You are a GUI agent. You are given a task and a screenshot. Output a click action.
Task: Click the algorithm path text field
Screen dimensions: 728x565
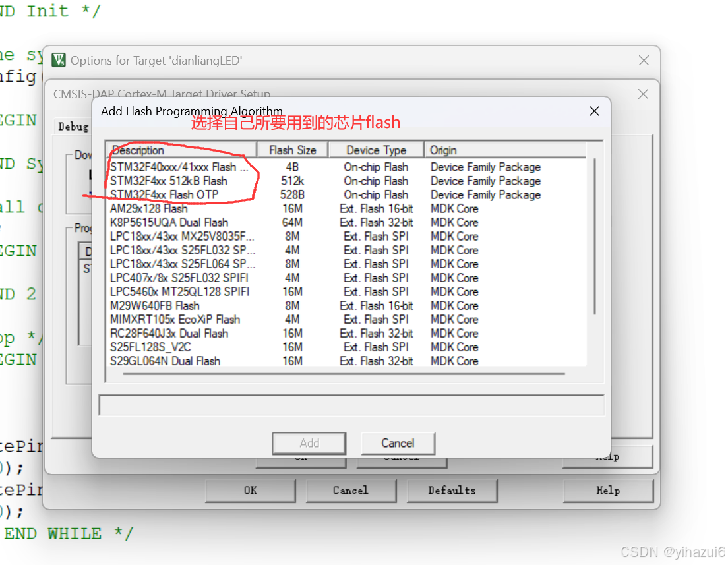point(351,405)
